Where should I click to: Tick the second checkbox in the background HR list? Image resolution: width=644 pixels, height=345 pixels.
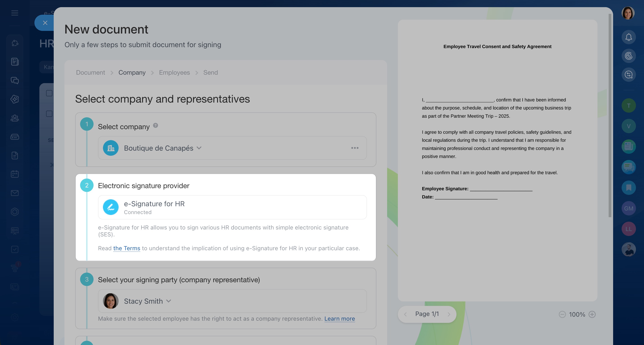tap(49, 114)
